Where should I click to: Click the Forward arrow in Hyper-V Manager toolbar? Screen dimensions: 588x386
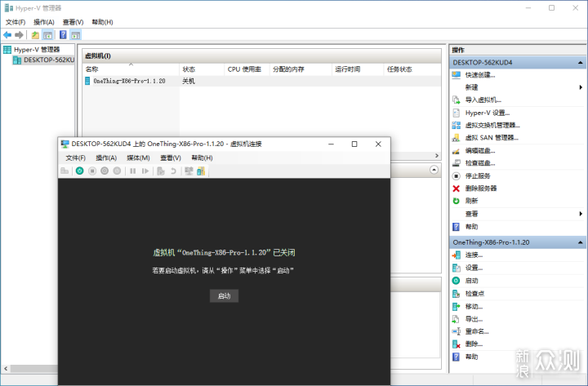tap(19, 35)
